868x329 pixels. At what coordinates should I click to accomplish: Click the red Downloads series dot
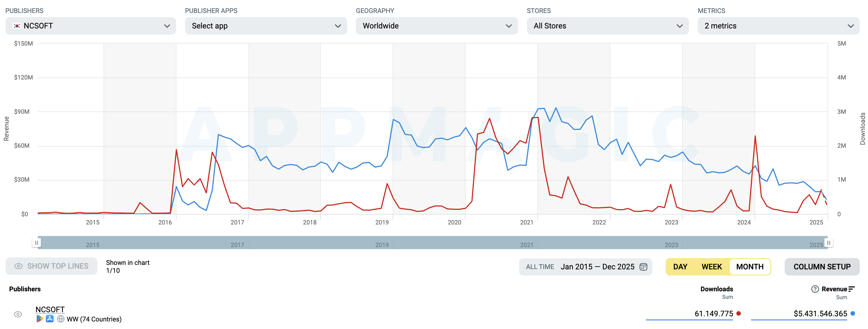[739, 314]
